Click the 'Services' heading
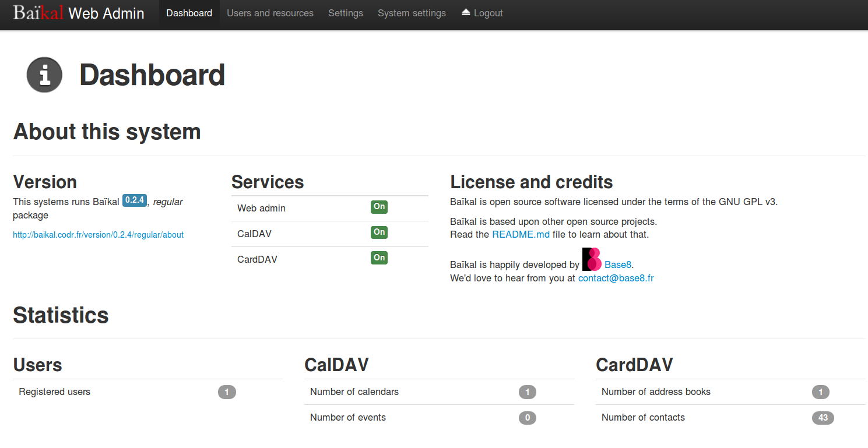Screen dimensions: 868x448 tap(268, 182)
